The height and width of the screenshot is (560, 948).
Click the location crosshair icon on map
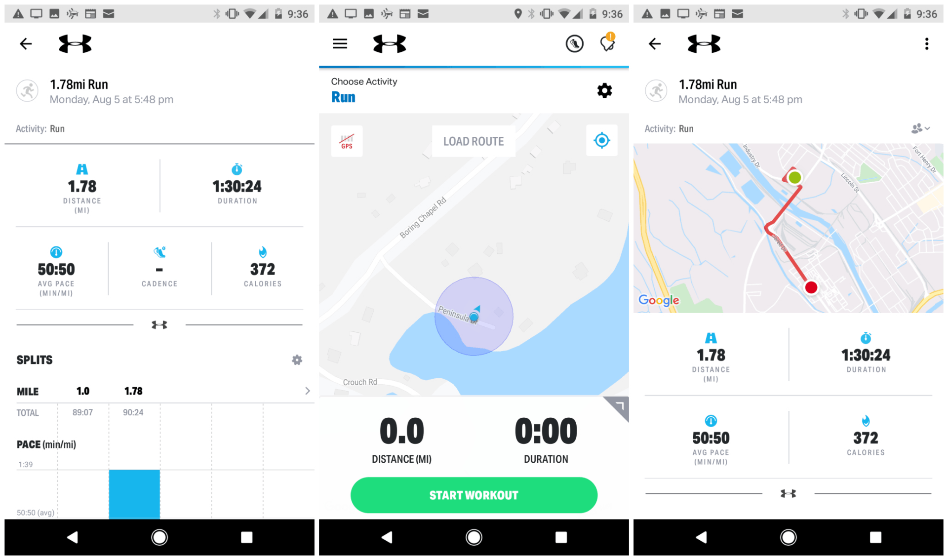point(602,140)
